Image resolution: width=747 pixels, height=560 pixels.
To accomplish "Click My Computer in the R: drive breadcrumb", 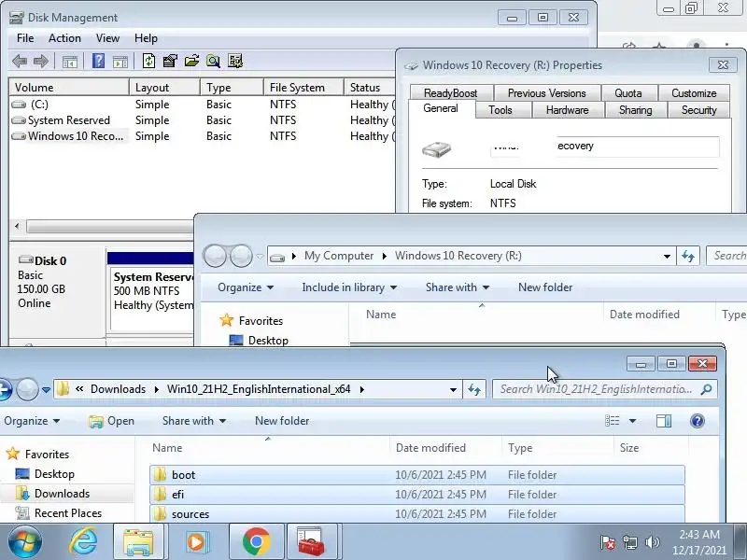I will pos(339,256).
